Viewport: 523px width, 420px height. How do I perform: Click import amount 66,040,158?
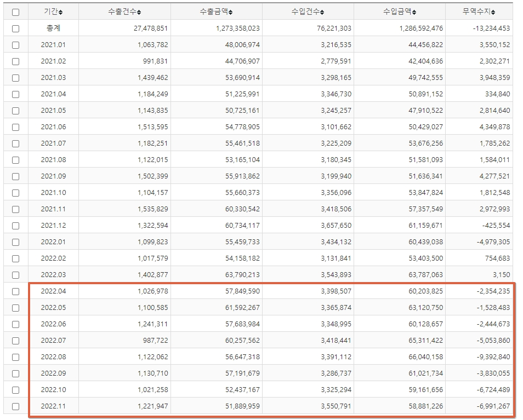[426, 357]
